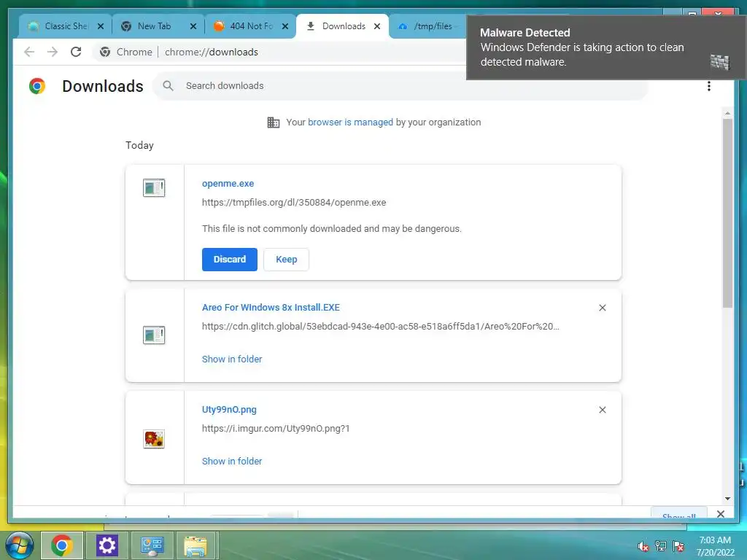Open the openme.exe file link
747x560 pixels.
coord(228,183)
